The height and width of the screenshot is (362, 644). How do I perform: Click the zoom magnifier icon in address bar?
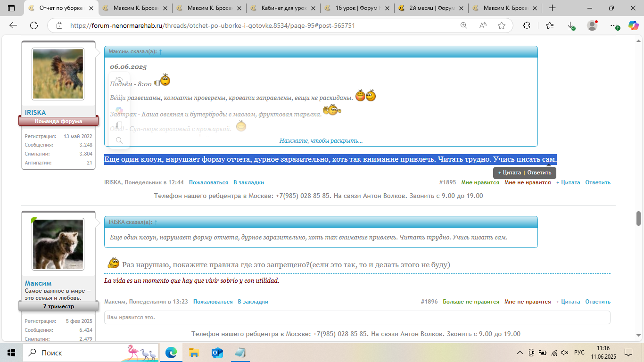point(464,26)
